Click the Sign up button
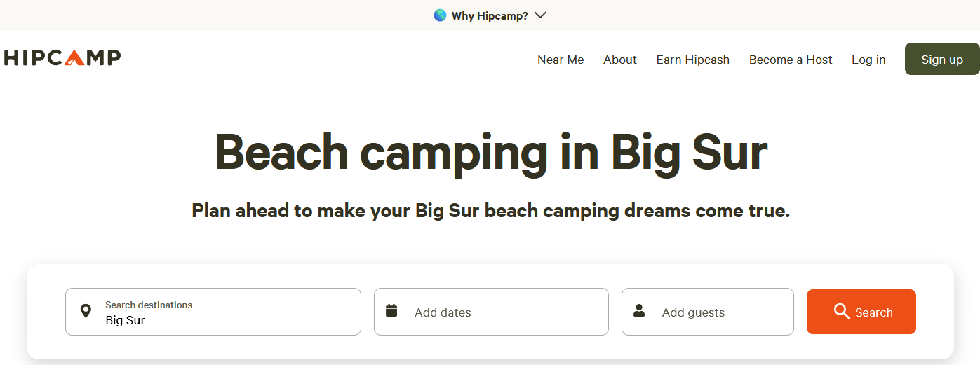 tap(942, 59)
